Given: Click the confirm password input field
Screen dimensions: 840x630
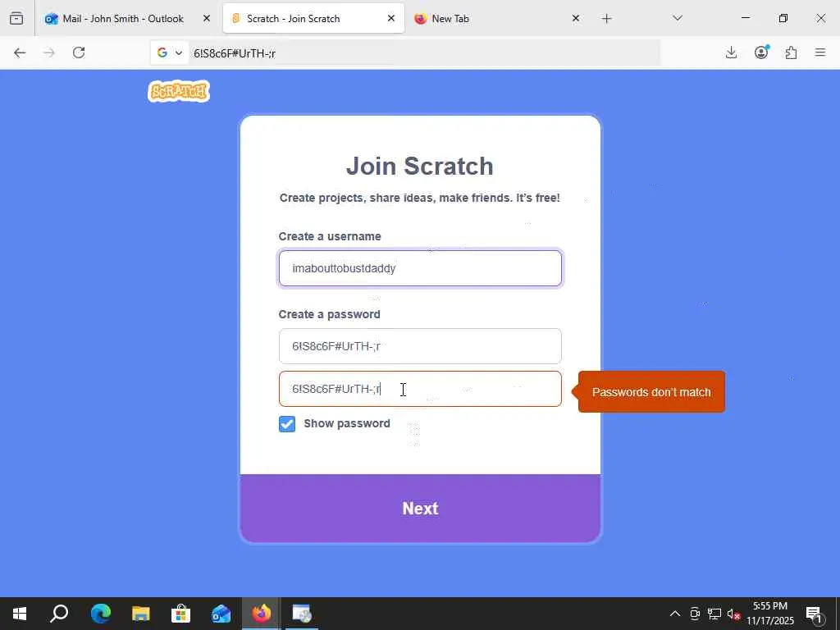Looking at the screenshot, I should [x=420, y=389].
